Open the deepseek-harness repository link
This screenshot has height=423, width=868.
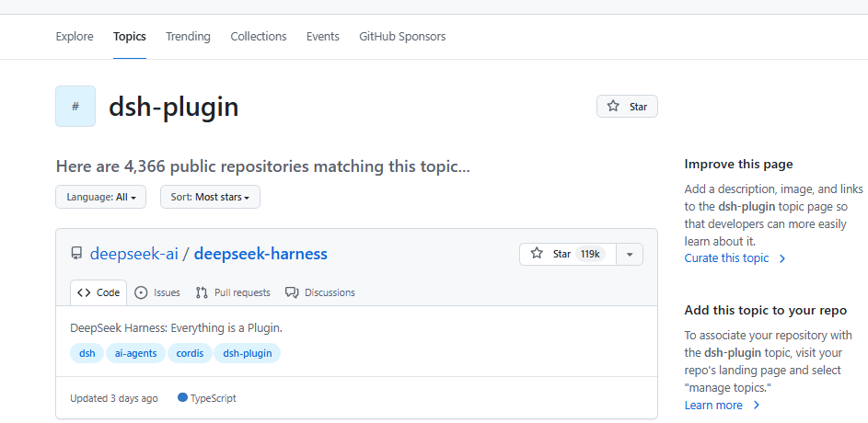260,254
